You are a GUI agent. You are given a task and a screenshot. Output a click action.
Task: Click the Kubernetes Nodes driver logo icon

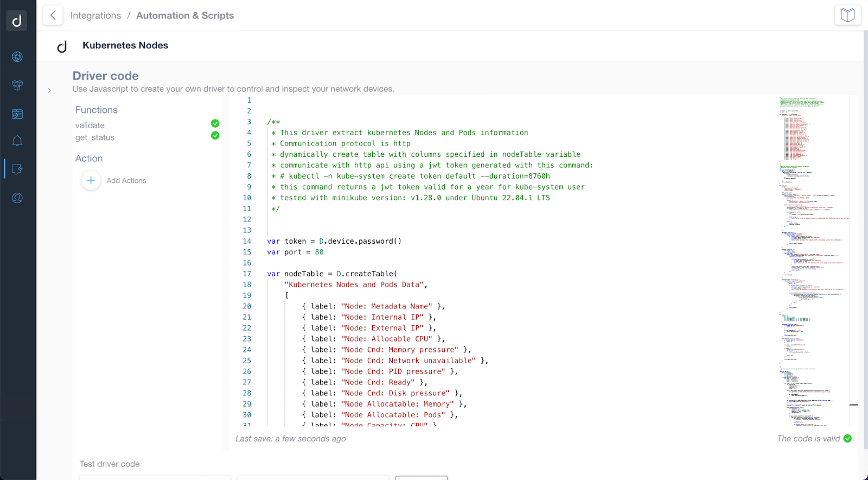tap(62, 46)
